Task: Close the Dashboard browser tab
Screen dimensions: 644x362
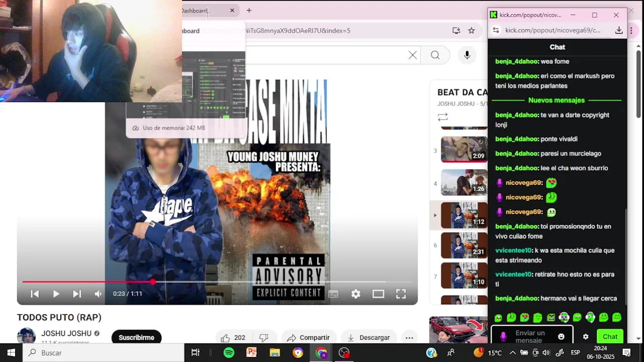Action: point(232,10)
